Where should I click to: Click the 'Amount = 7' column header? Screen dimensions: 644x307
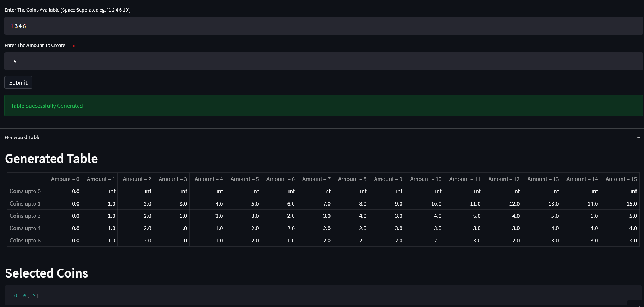pyautogui.click(x=315, y=179)
